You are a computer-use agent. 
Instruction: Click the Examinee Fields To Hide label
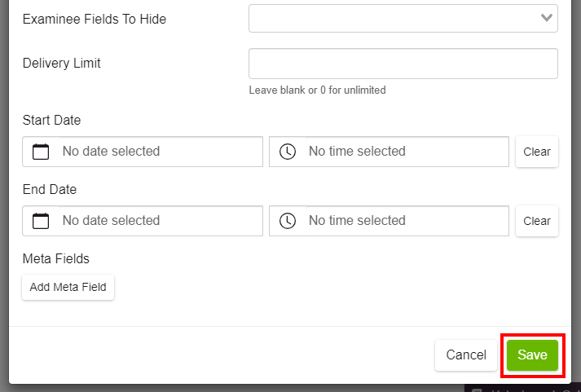[x=95, y=19]
